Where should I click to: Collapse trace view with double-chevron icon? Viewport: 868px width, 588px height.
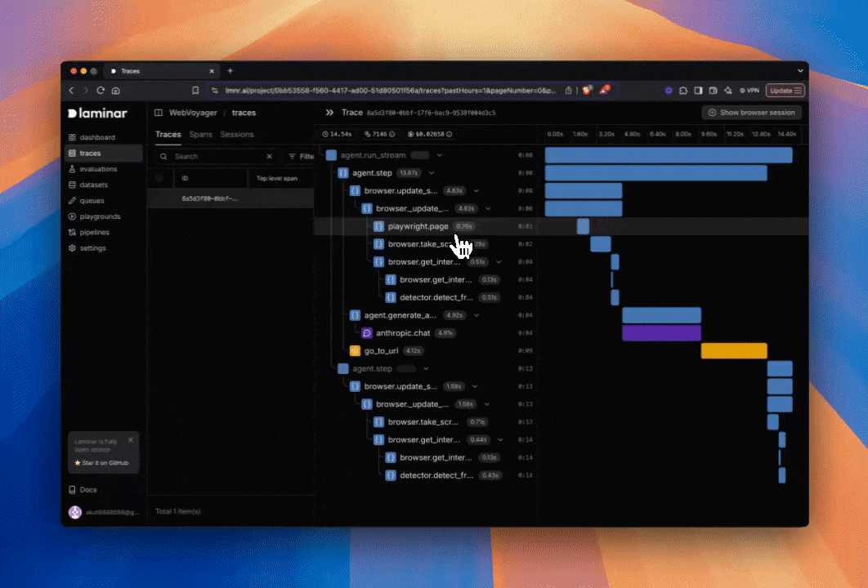point(329,112)
